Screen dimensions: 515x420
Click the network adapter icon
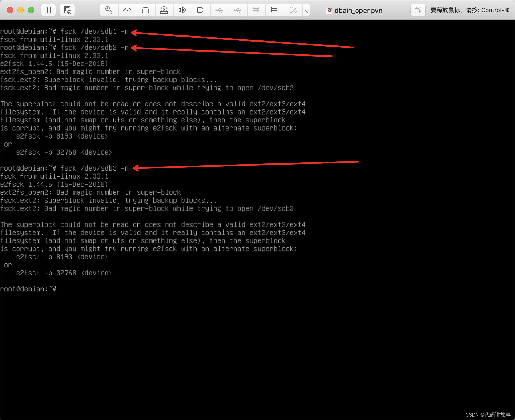pos(127,10)
